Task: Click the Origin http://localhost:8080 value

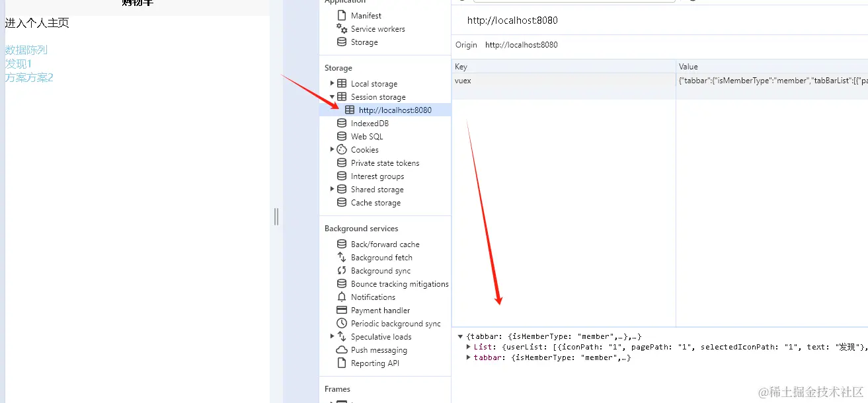Action: [x=522, y=45]
